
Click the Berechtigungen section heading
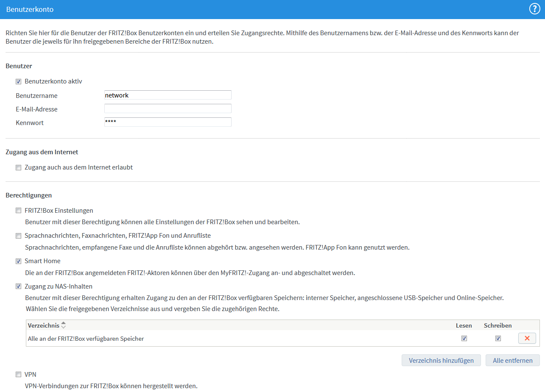(29, 195)
